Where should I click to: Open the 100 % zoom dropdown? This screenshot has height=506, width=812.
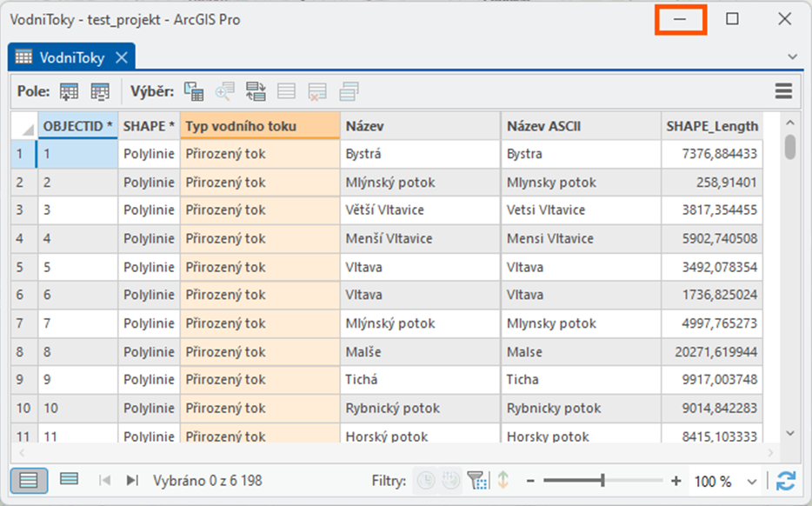pos(751,483)
